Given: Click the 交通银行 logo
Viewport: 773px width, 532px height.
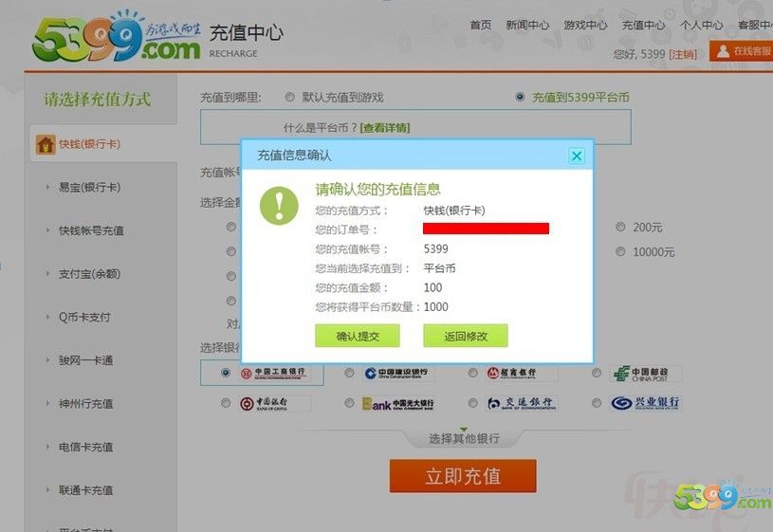Looking at the screenshot, I should pyautogui.click(x=521, y=403).
